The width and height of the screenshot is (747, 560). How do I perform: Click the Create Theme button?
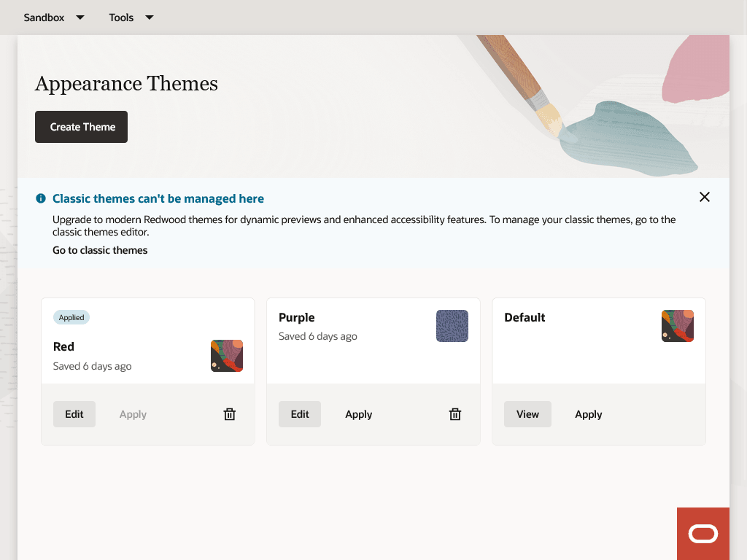coord(81,126)
